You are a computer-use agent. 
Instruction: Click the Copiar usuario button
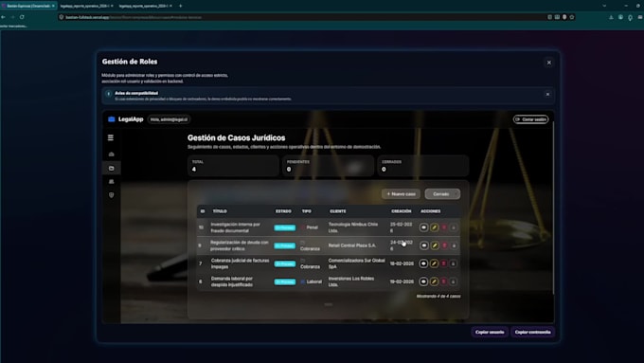point(490,332)
